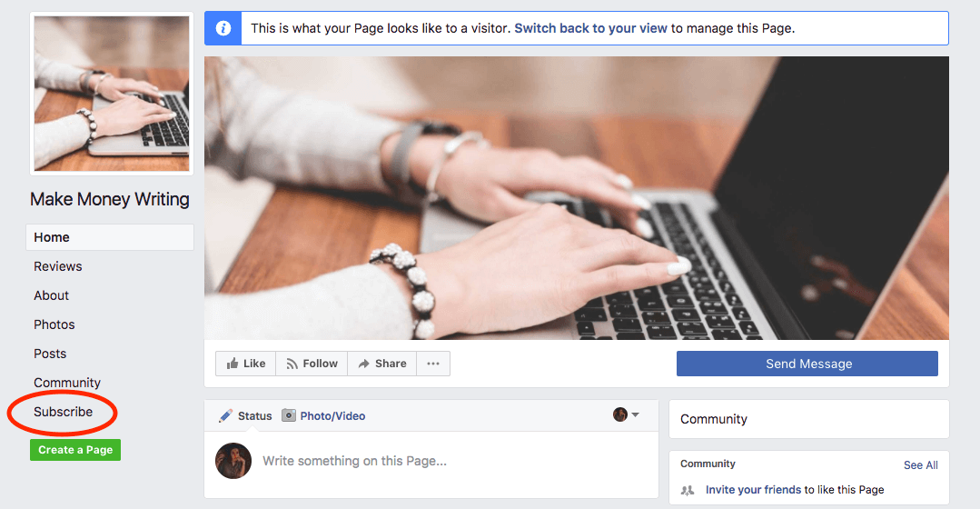Click the thumbs-up Like icon
980x509 pixels.
[x=233, y=364]
